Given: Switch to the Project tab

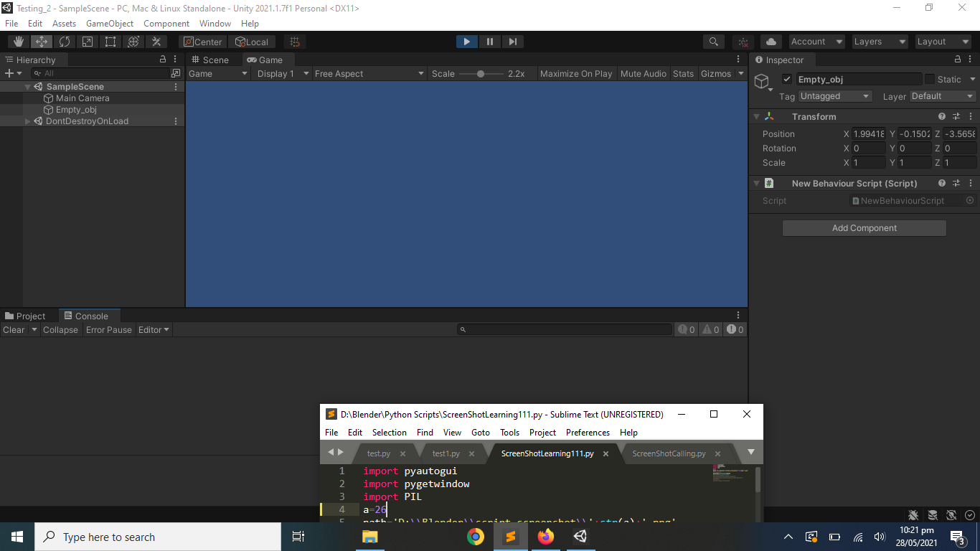Looking at the screenshot, I should click(25, 316).
